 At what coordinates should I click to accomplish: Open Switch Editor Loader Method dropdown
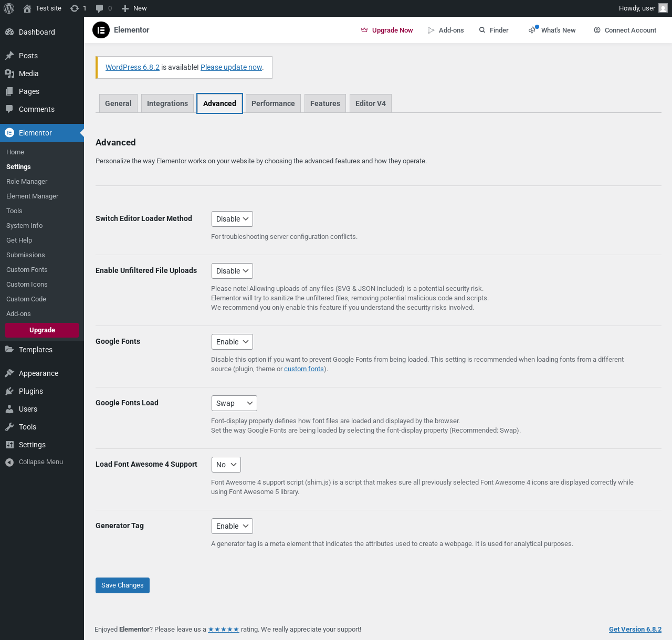point(232,219)
